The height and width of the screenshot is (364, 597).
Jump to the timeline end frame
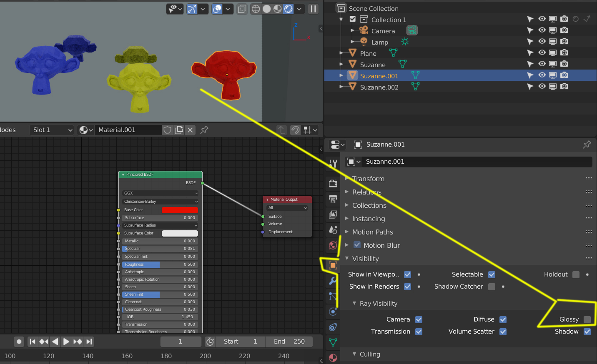(x=89, y=342)
